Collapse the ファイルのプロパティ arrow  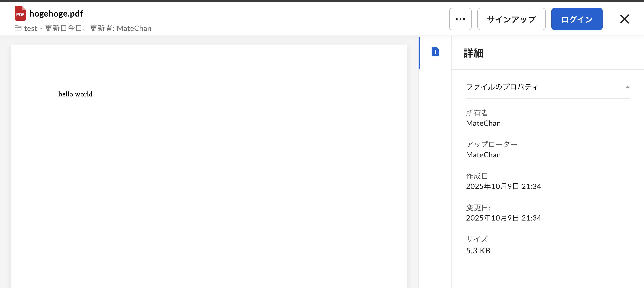pyautogui.click(x=627, y=87)
